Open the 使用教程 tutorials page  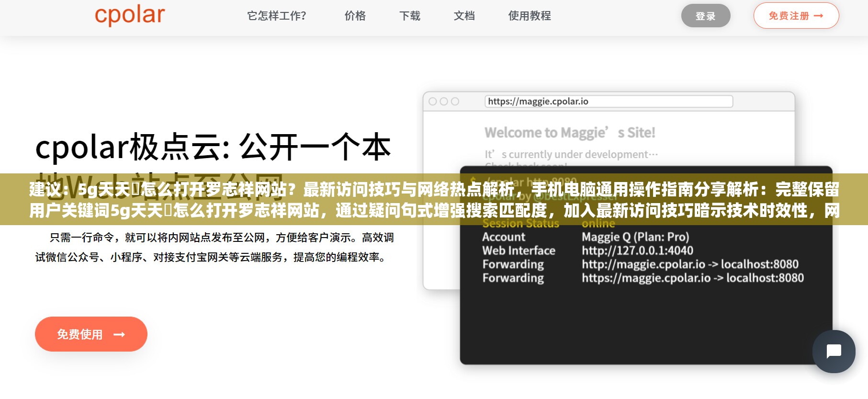(530, 16)
